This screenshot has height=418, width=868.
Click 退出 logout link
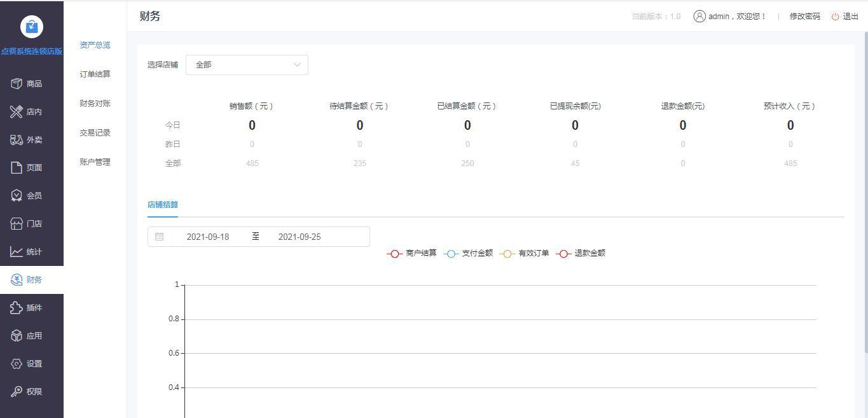[x=850, y=17]
